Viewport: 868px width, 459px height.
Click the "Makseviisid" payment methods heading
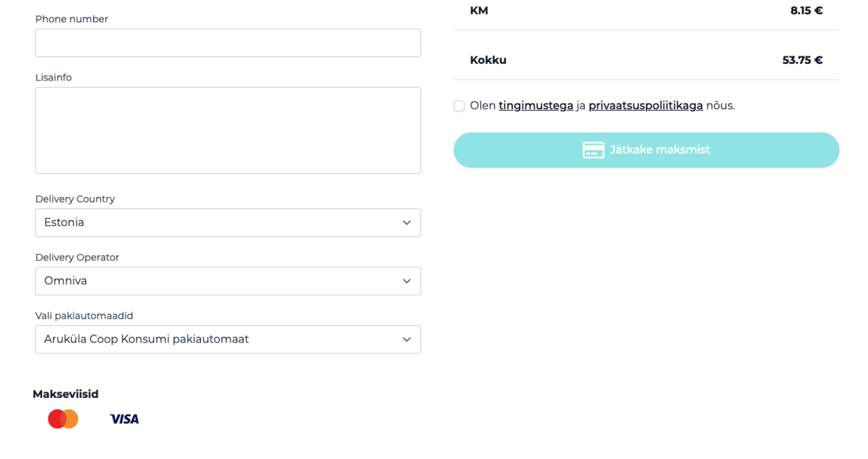[66, 394]
